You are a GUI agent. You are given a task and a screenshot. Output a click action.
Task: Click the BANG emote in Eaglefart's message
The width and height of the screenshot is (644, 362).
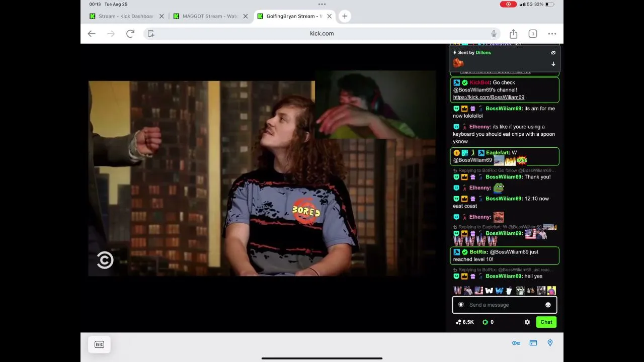click(522, 160)
